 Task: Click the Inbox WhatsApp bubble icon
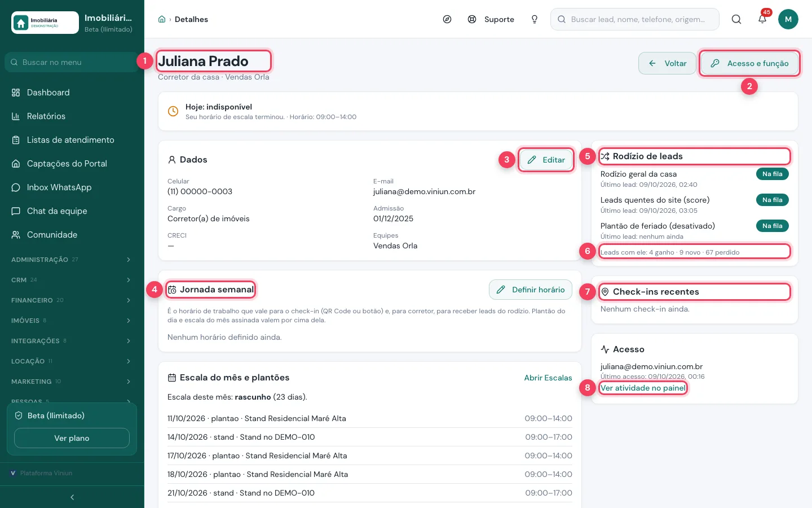click(16, 187)
